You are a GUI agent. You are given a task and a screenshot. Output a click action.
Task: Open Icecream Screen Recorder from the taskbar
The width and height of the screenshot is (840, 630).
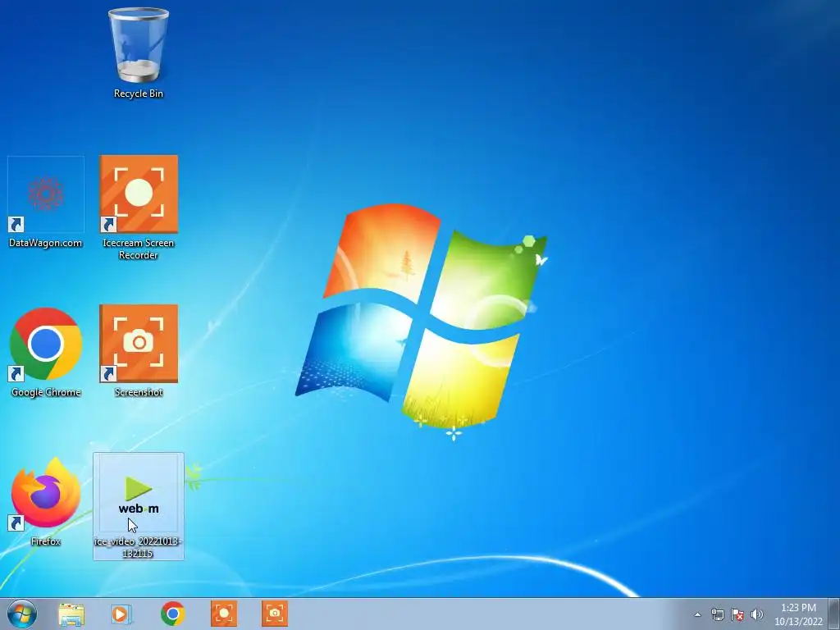pyautogui.click(x=224, y=614)
